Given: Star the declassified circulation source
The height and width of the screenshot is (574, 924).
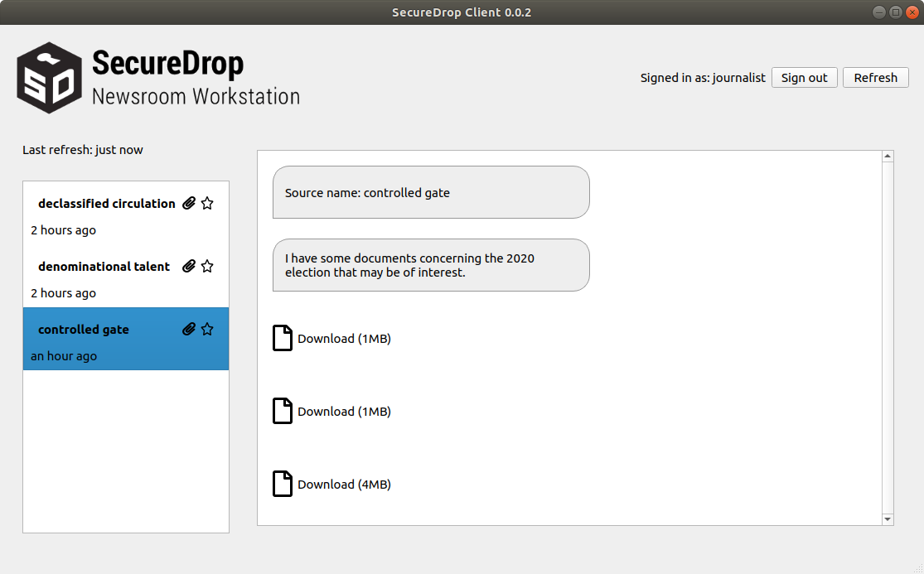Looking at the screenshot, I should click(207, 203).
